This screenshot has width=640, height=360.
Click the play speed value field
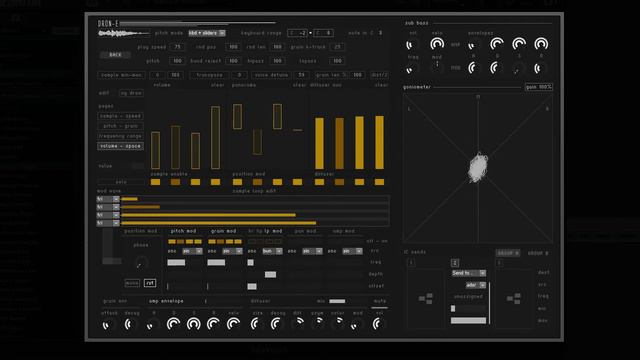click(177, 47)
